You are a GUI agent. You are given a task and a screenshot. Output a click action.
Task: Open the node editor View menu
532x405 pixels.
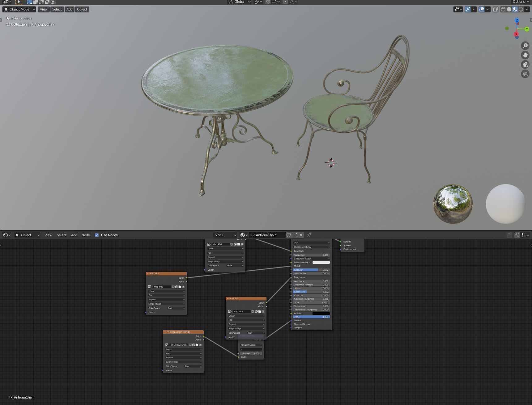click(48, 235)
